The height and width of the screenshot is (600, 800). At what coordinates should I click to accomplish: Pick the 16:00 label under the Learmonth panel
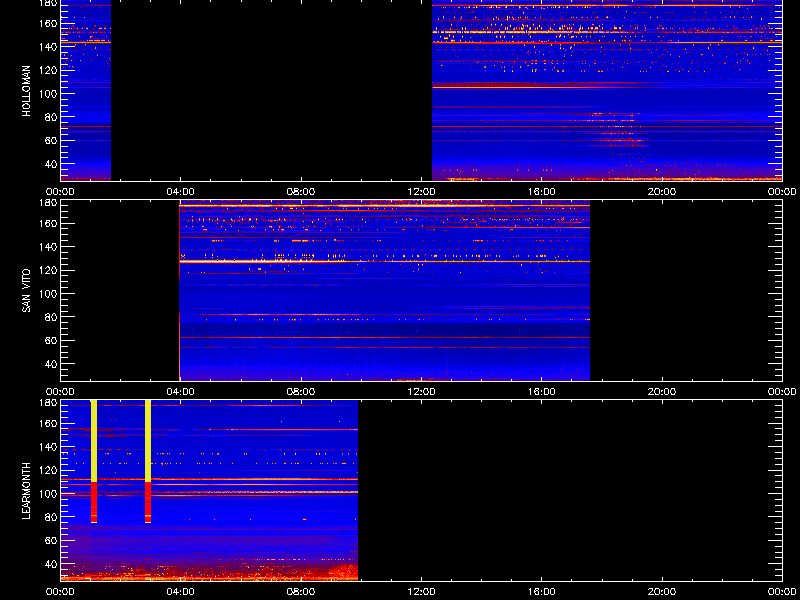click(x=541, y=592)
